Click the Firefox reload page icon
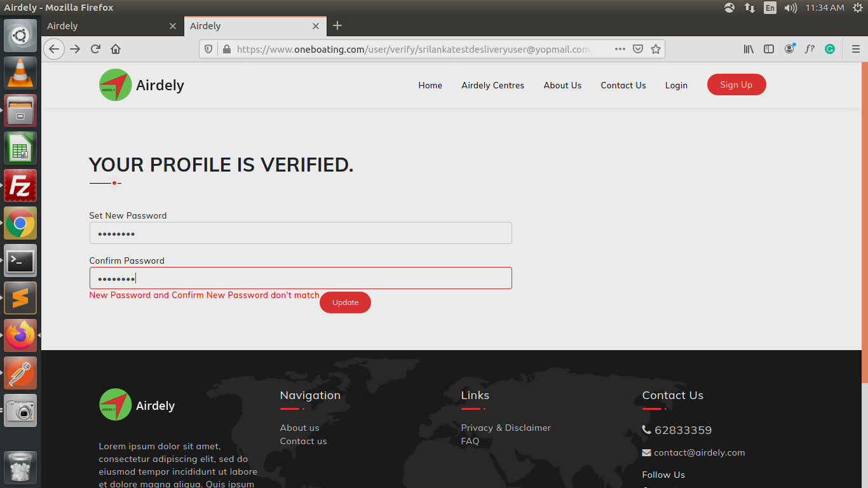This screenshot has width=868, height=488. coord(95,49)
